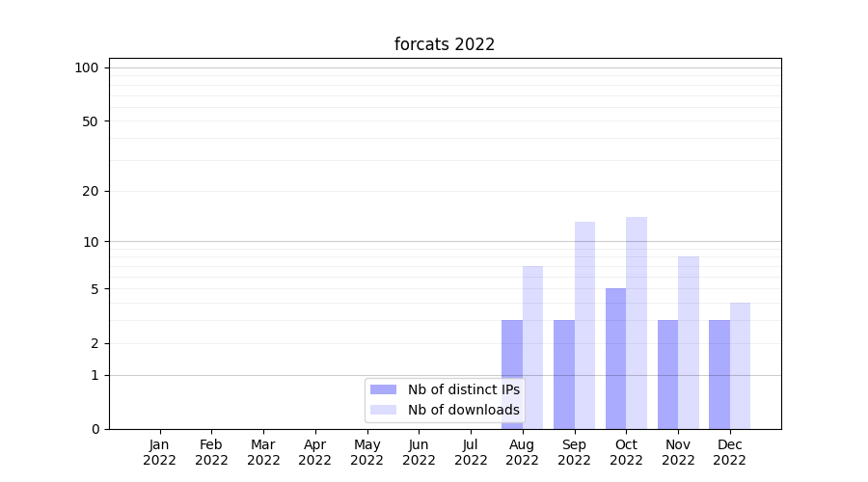Image resolution: width=868 pixels, height=482 pixels.
Task: Select the 'Nb of distinct IPs' legend label
Action: pyautogui.click(x=463, y=389)
